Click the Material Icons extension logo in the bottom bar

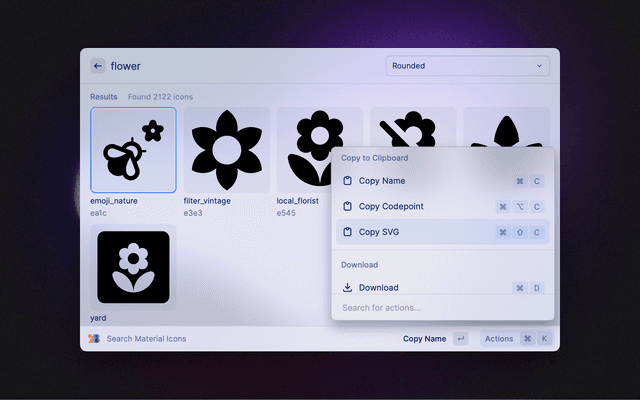[x=94, y=339]
